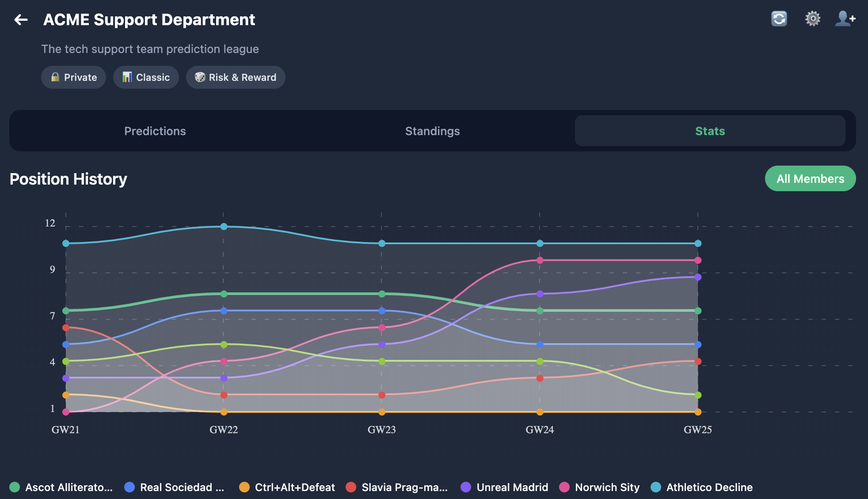
Task: Click the padlock icon on the Private badge
Action: (55, 77)
